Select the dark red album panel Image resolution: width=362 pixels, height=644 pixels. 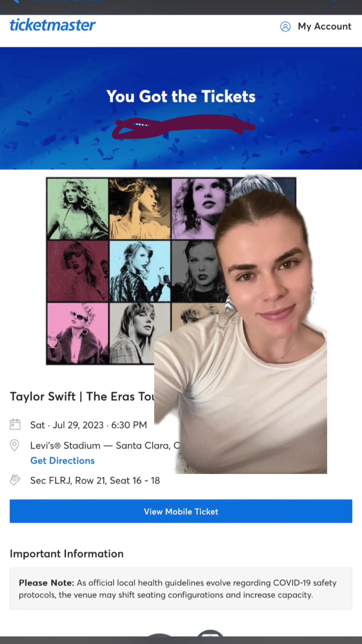point(78,271)
